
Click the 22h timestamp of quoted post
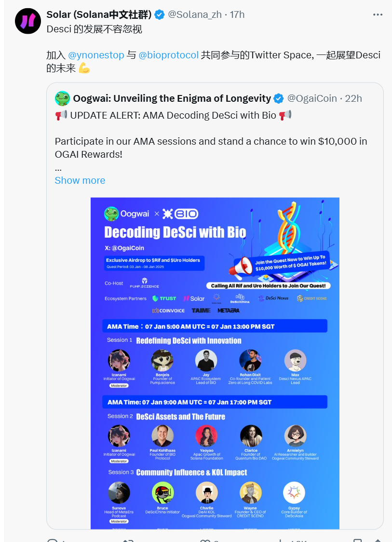(x=353, y=98)
